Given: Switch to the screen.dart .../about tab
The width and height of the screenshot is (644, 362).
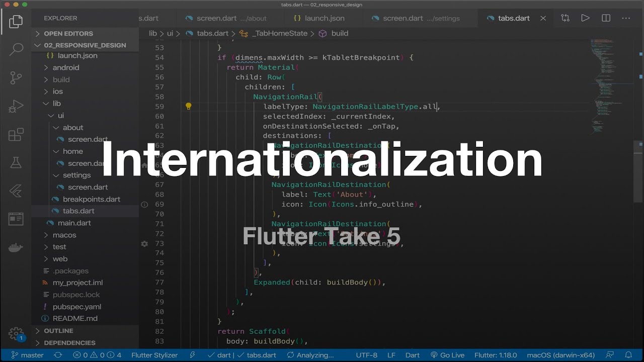Looking at the screenshot, I should [226, 18].
